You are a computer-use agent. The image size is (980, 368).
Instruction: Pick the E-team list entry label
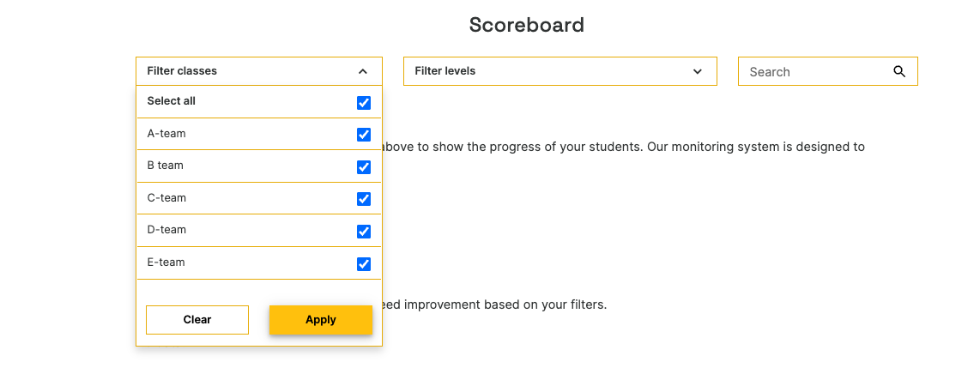[166, 262]
